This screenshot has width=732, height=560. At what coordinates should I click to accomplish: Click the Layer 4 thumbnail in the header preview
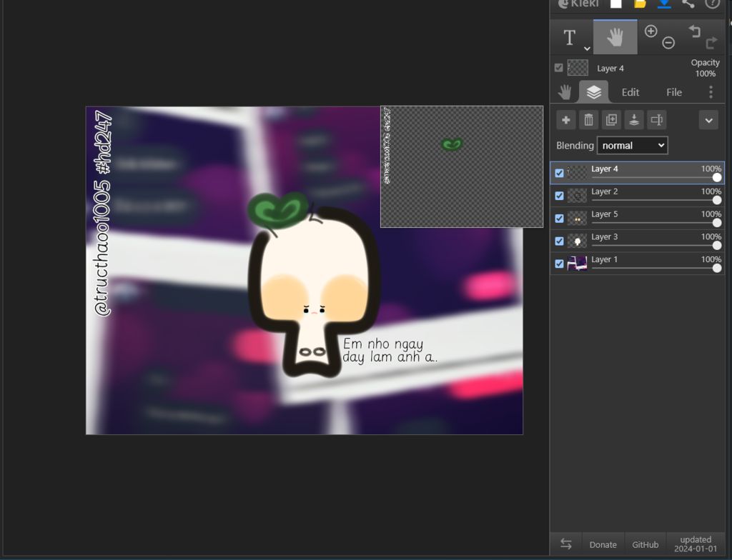pos(578,68)
